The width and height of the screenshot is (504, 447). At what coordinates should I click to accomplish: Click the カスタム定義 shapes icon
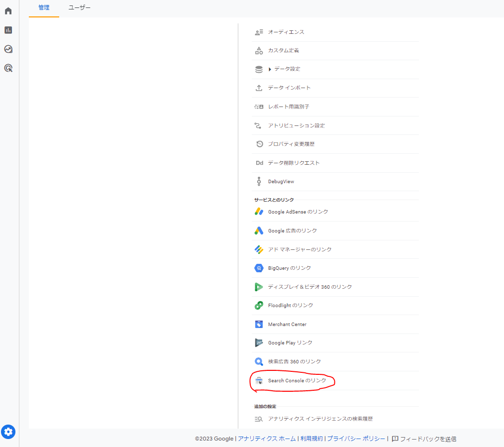259,50
